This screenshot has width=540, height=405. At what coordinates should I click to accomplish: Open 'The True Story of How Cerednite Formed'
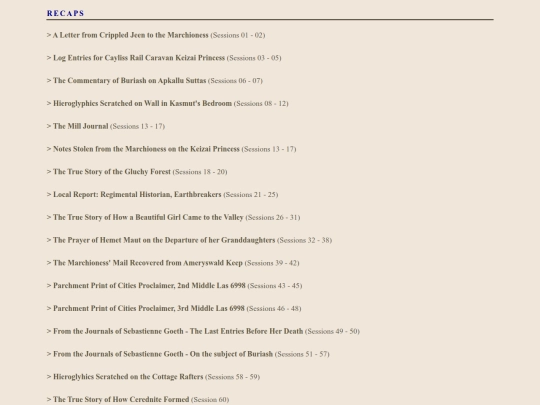pos(121,399)
